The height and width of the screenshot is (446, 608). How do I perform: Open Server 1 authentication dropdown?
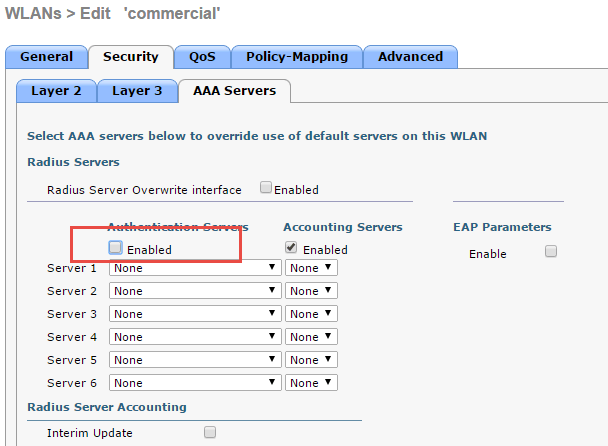click(x=195, y=268)
